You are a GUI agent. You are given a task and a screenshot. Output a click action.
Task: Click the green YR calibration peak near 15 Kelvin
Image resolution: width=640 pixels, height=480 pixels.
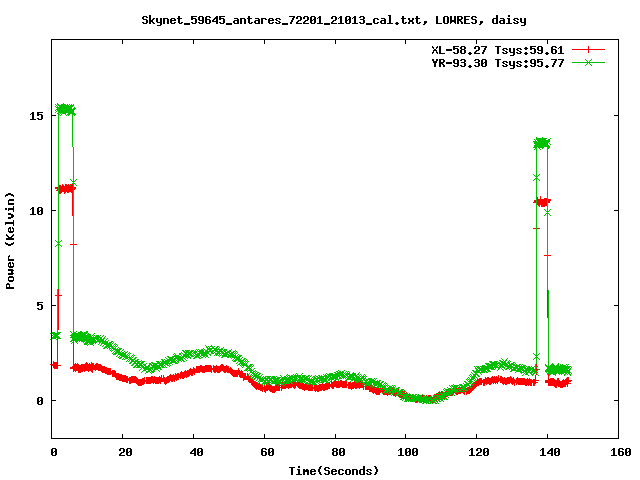[x=65, y=109]
